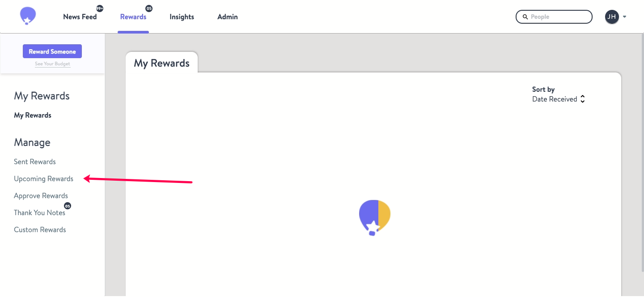The height and width of the screenshot is (297, 644).
Task: Go to Sent Rewards
Action: point(35,162)
